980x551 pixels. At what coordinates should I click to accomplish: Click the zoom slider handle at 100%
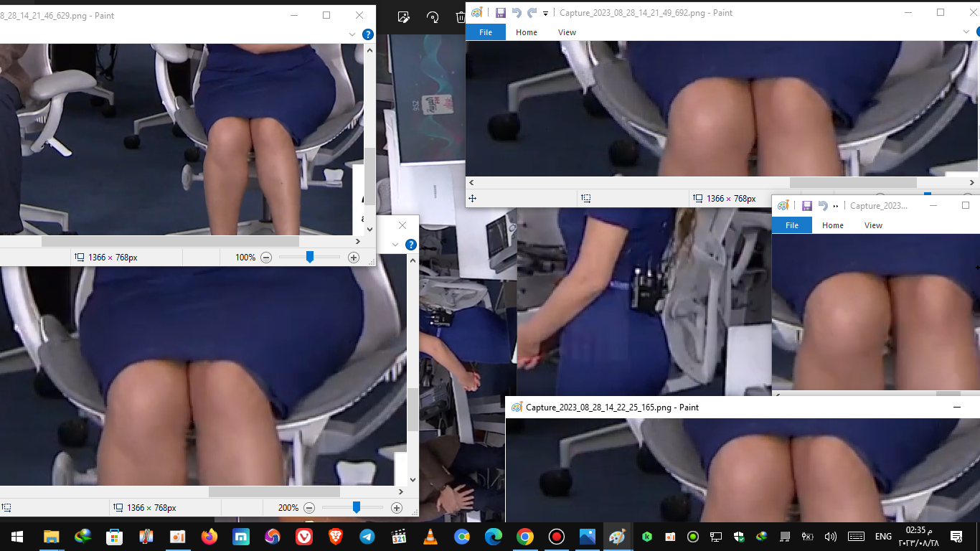coord(310,257)
